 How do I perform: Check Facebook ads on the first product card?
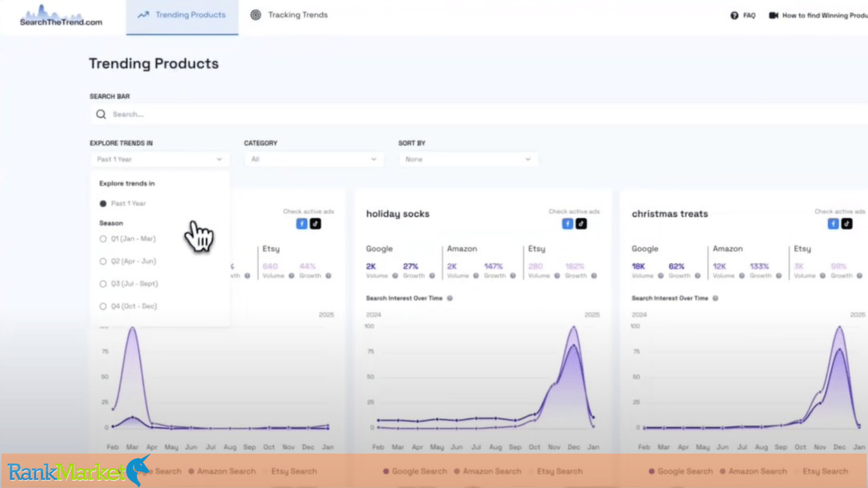tap(302, 224)
